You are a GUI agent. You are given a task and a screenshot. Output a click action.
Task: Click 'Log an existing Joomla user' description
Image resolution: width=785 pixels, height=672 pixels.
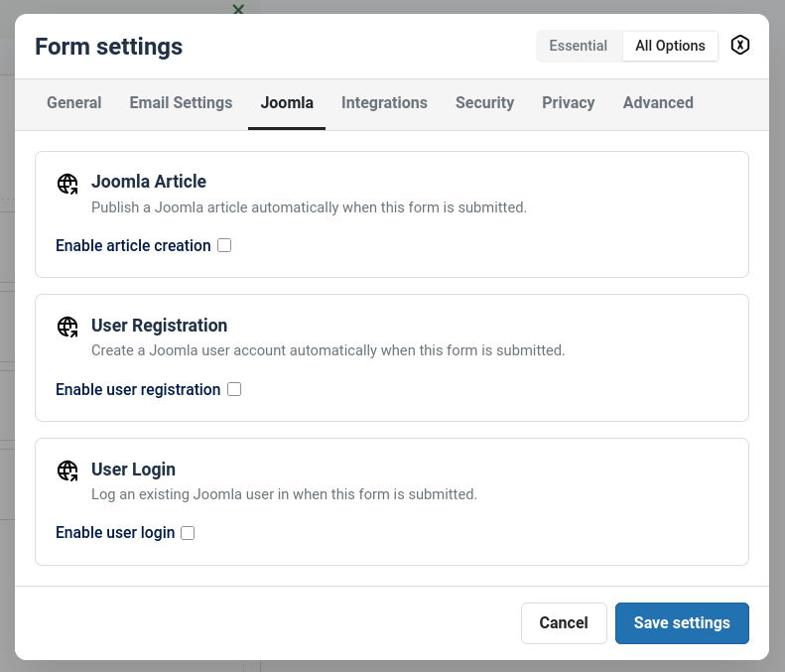tap(285, 494)
